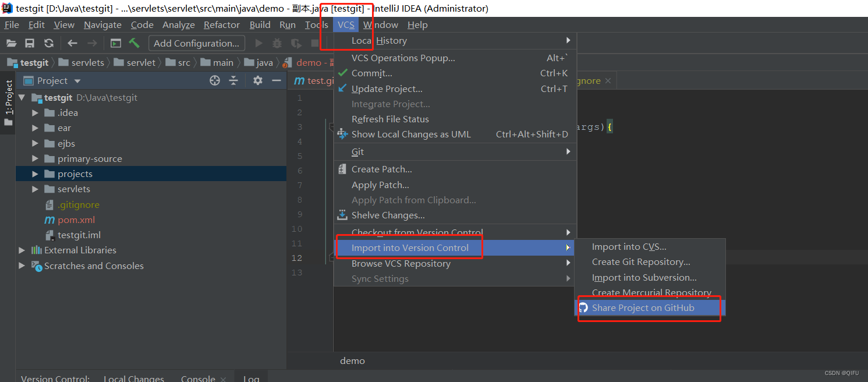Expand the External Libraries node arrow
This screenshot has width=868, height=382.
pos(22,250)
